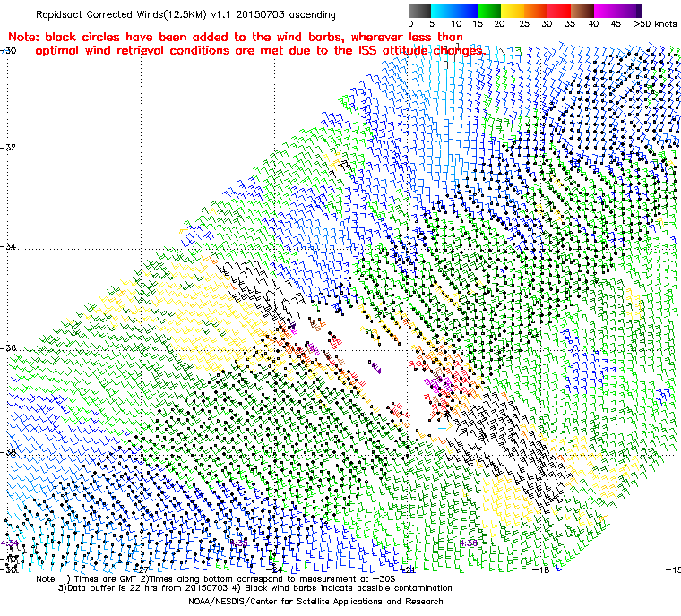Screen dimensions: 681x616
Task: Click the purple '4:34' overpass time label
Action: 10,543
